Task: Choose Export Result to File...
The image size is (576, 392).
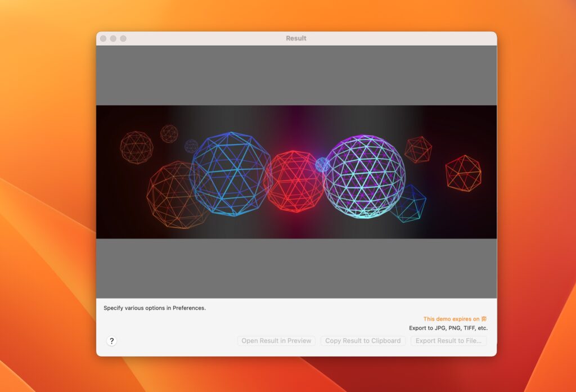Action: [448, 340]
